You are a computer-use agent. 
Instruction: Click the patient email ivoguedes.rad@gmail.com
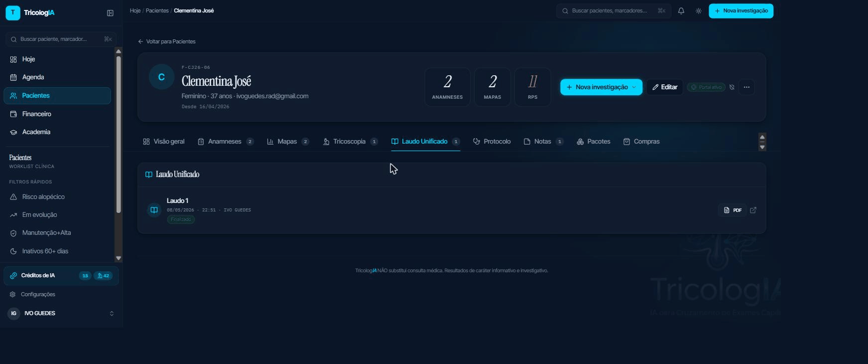click(x=272, y=96)
